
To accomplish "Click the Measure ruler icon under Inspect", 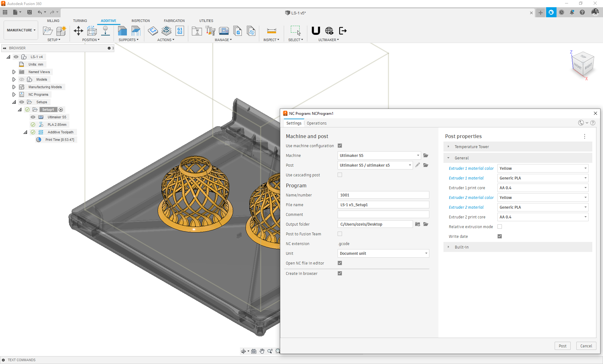I will [x=271, y=31].
